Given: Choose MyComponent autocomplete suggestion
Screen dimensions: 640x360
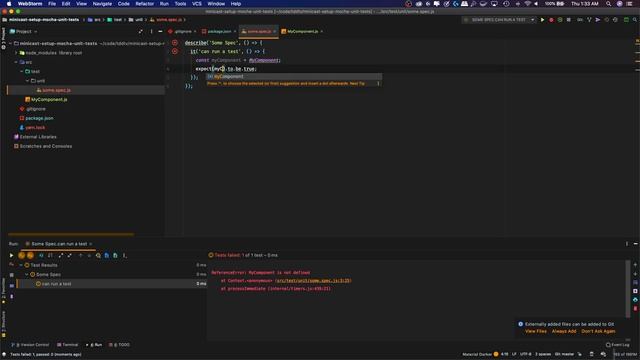Looking at the screenshot, I should tap(294, 76).
